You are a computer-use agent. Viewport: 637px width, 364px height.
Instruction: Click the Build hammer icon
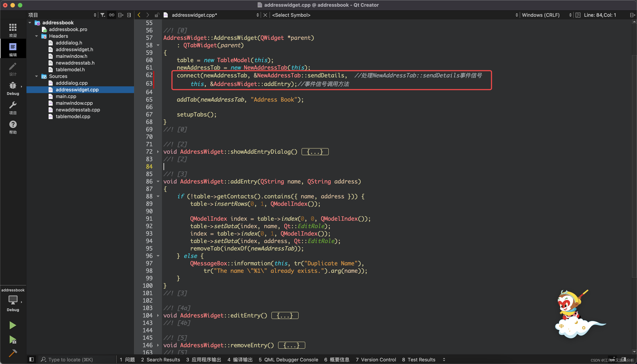click(13, 353)
